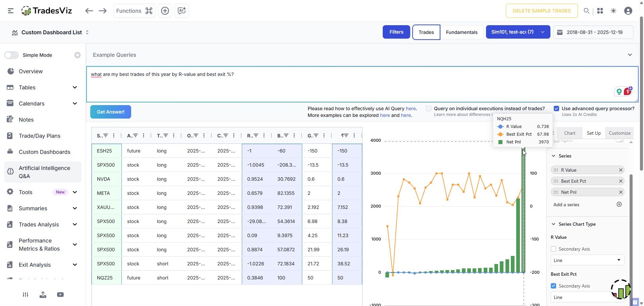The width and height of the screenshot is (644, 306).
Task: Collapse the Series Chart Type section
Action: 553,224
